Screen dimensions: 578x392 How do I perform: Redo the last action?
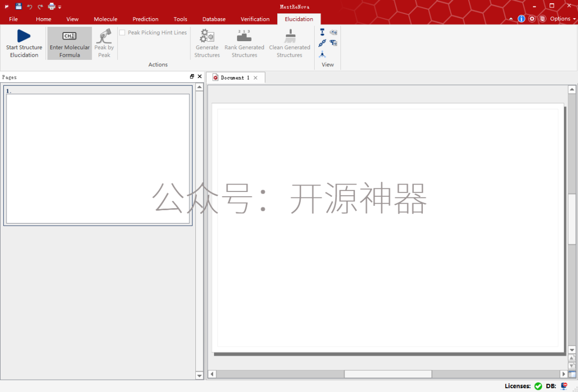click(40, 6)
